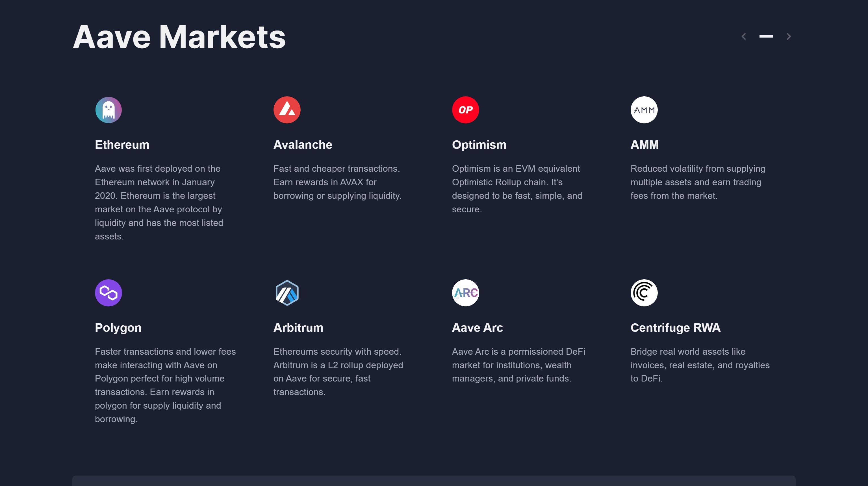Open the Avalanche market heading

[x=303, y=145]
